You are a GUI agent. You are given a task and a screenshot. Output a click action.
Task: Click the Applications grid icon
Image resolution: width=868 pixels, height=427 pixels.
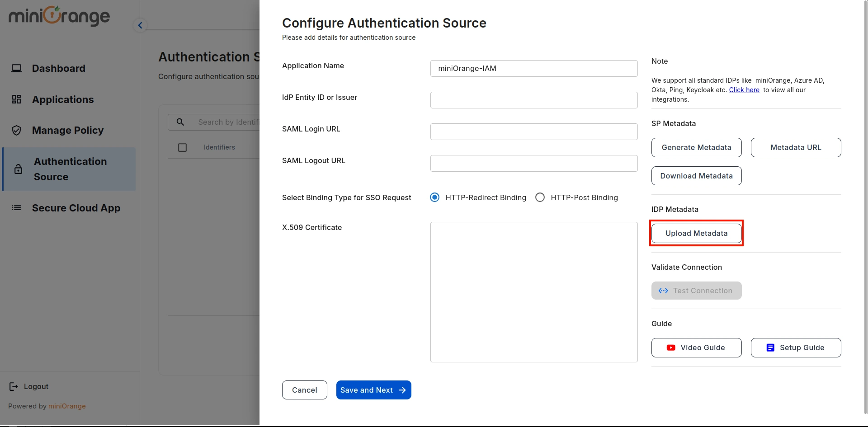click(17, 99)
